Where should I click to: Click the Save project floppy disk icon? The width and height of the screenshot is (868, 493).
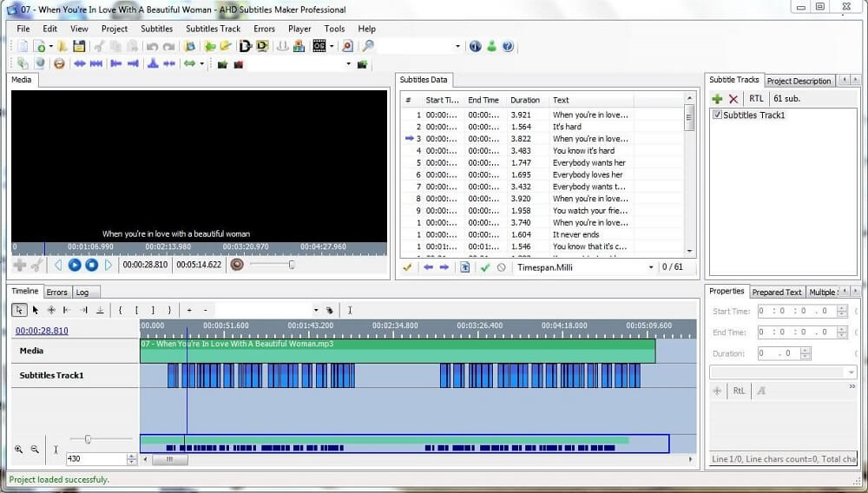79,46
